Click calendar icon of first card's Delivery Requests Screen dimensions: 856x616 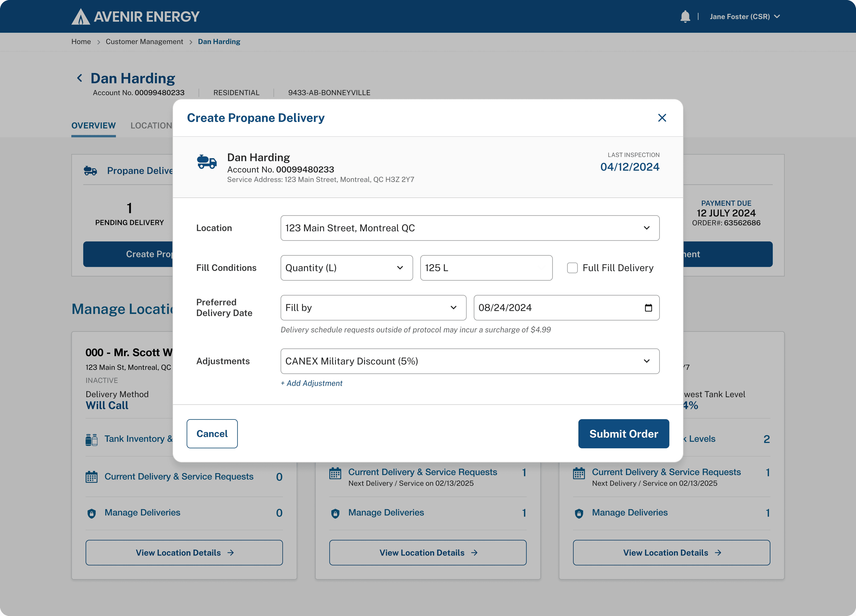pyautogui.click(x=91, y=477)
